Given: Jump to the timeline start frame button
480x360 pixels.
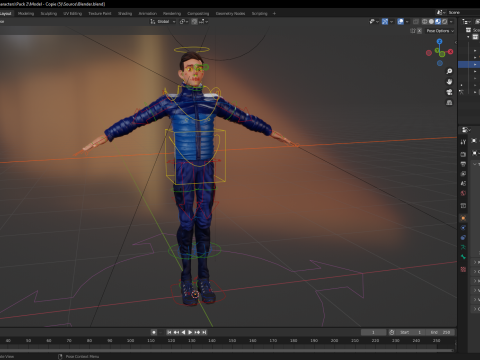Looking at the screenshot, I should [169, 332].
